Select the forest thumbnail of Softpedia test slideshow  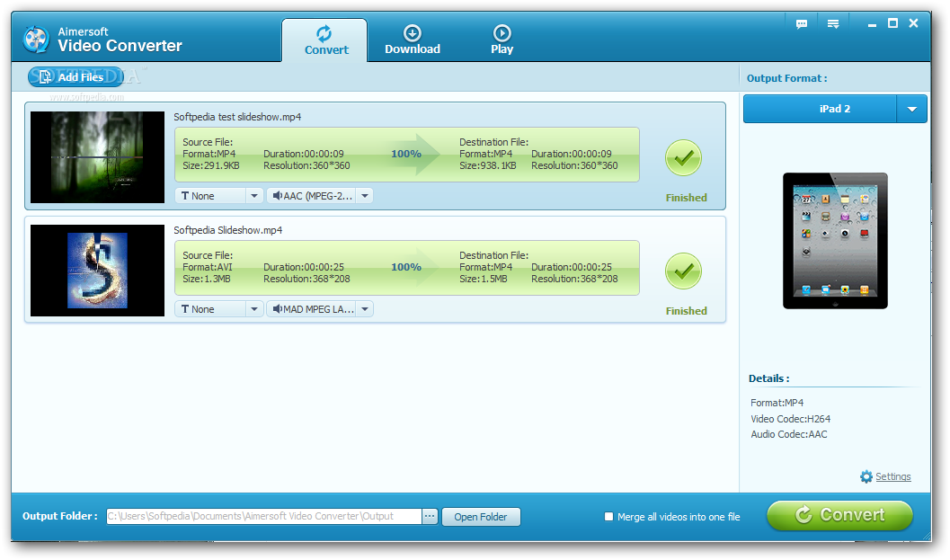pos(98,157)
